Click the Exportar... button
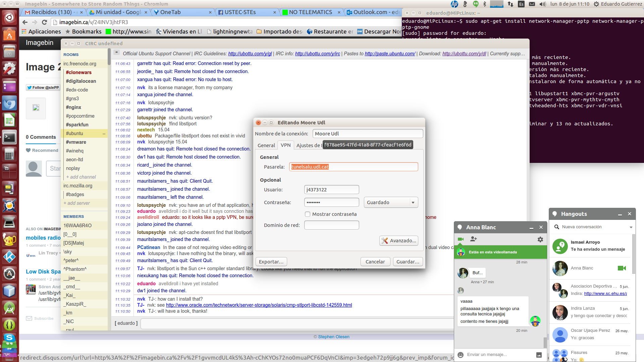The width and height of the screenshot is (644, 362). click(x=271, y=262)
